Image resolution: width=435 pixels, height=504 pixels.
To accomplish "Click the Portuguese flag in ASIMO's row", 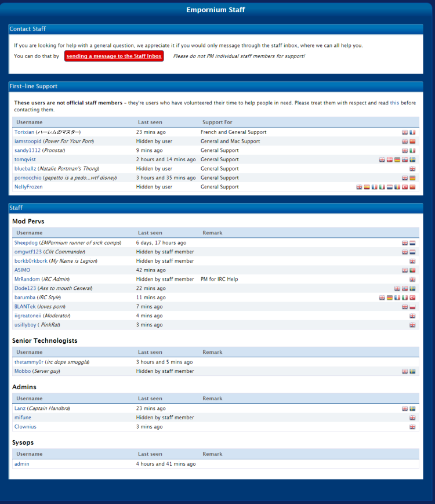I will pos(412,270).
